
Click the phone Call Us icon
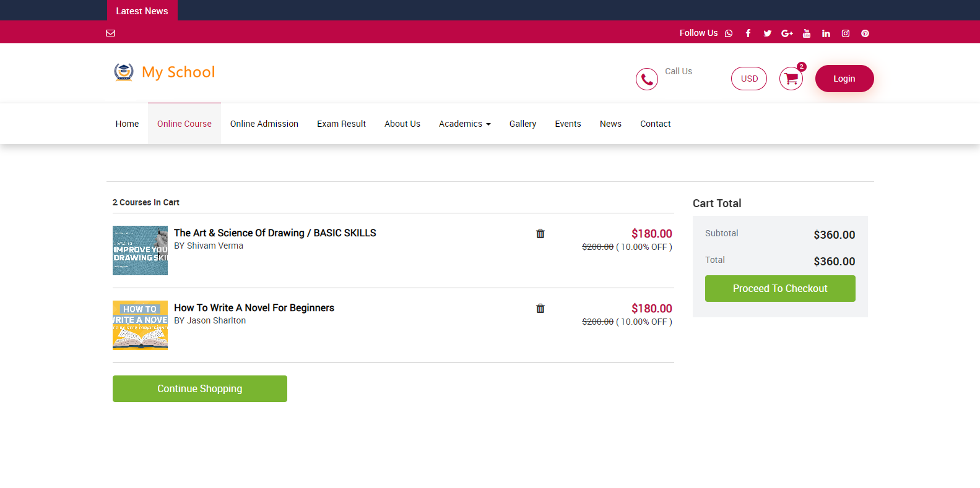pos(646,79)
